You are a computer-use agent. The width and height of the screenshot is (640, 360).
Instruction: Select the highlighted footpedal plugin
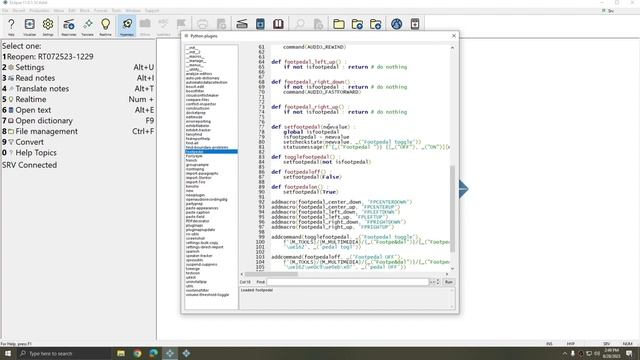click(211, 152)
